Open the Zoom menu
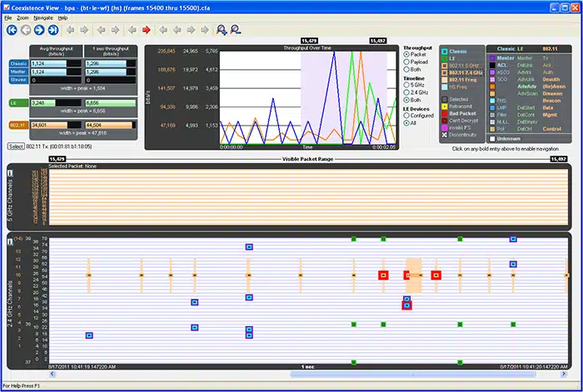Viewport: 583px width, 392px height. [x=23, y=17]
